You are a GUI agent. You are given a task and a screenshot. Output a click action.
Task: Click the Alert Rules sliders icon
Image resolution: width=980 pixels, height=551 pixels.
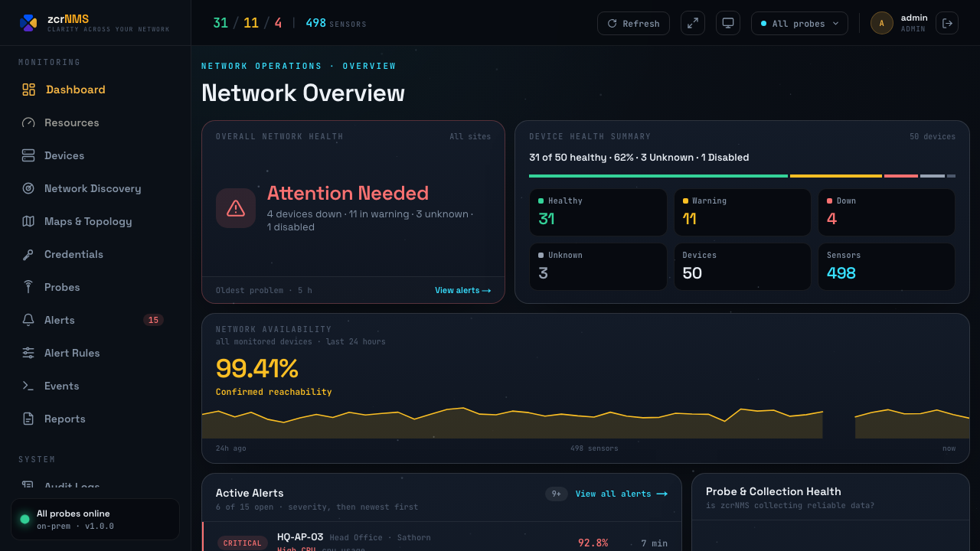[x=28, y=353]
